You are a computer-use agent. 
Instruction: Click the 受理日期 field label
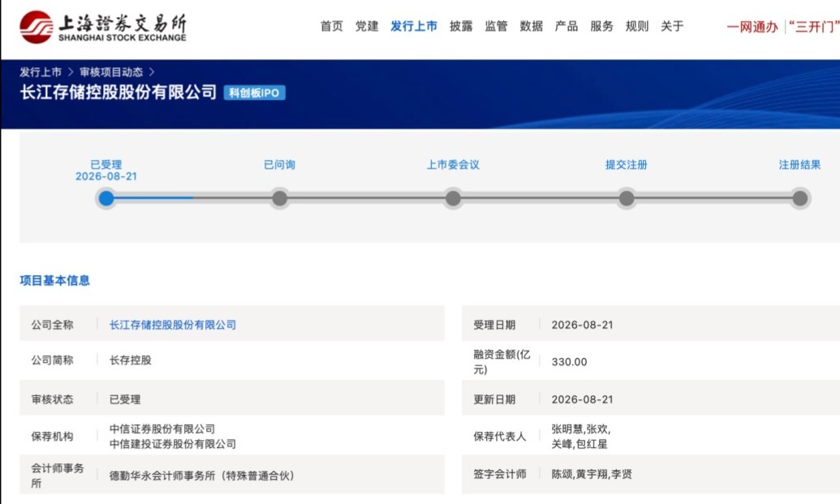point(494,325)
